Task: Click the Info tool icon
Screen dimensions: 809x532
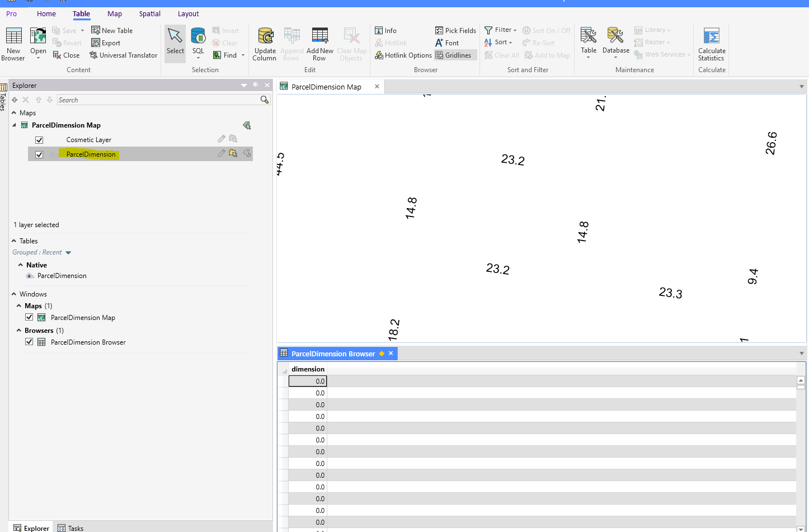Action: pos(379,31)
